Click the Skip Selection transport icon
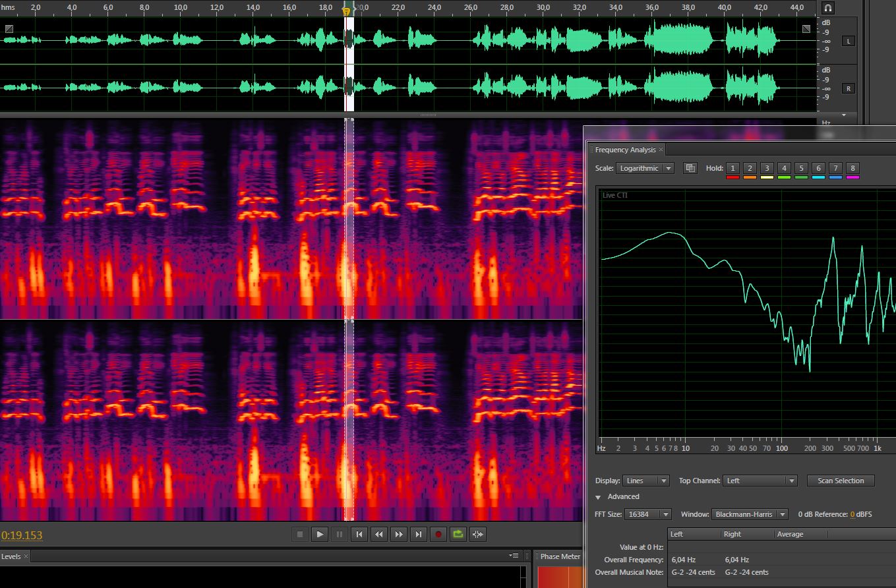 point(478,534)
